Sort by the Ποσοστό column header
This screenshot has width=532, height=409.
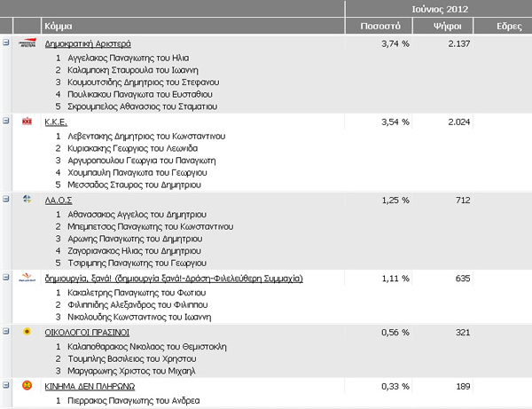(380, 26)
